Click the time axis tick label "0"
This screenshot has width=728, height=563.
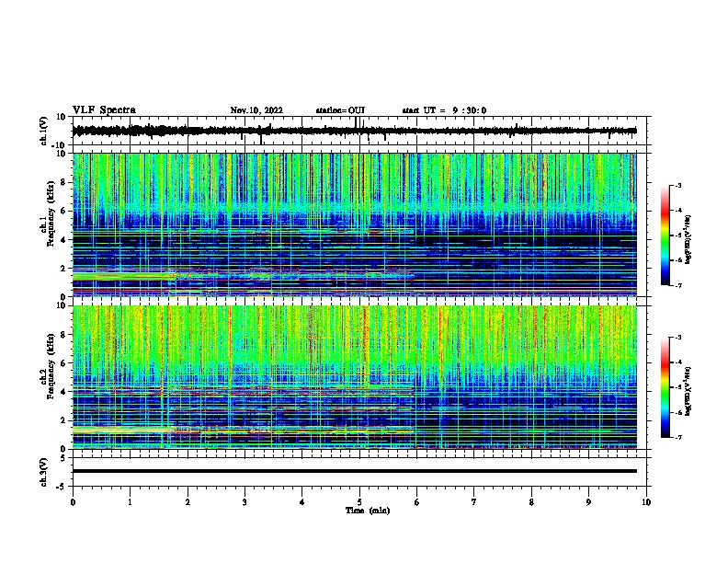pos(73,502)
